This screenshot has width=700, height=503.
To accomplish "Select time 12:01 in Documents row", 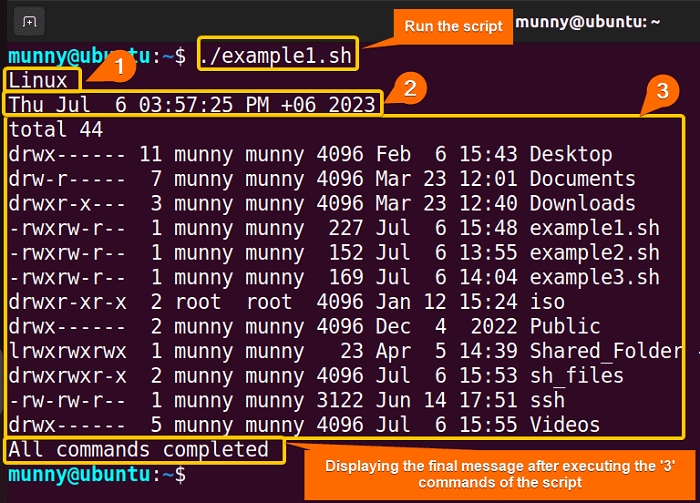I will pyautogui.click(x=488, y=179).
